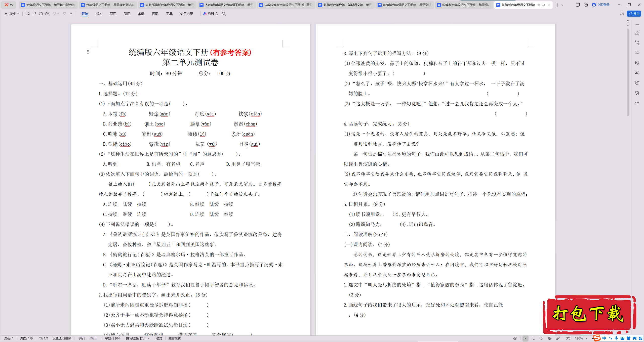Click the sliders settings icon in sidebar
Viewport: 644px width, 342px height.
click(637, 53)
